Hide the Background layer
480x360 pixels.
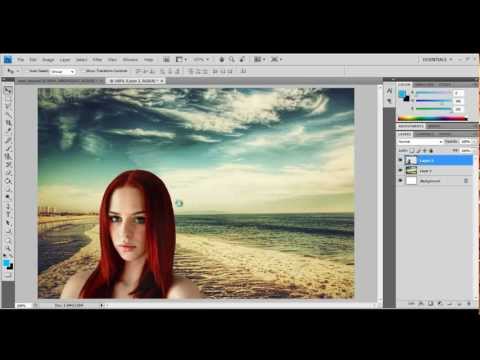pyautogui.click(x=400, y=181)
